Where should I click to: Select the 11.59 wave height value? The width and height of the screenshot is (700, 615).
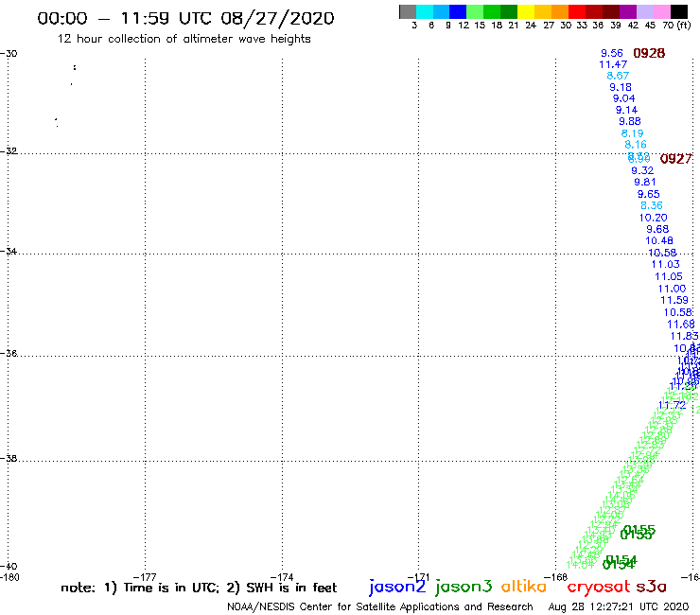[674, 300]
